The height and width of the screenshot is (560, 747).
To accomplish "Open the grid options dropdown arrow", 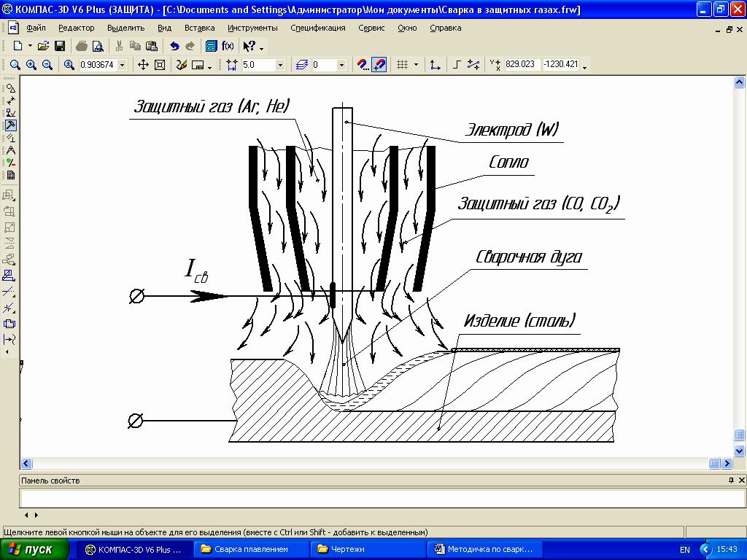I will tap(416, 65).
